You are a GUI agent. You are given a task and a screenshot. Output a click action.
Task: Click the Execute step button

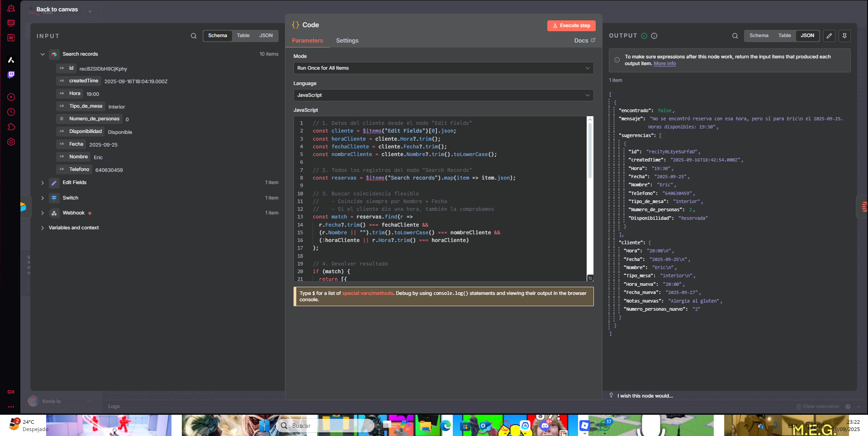pos(571,25)
